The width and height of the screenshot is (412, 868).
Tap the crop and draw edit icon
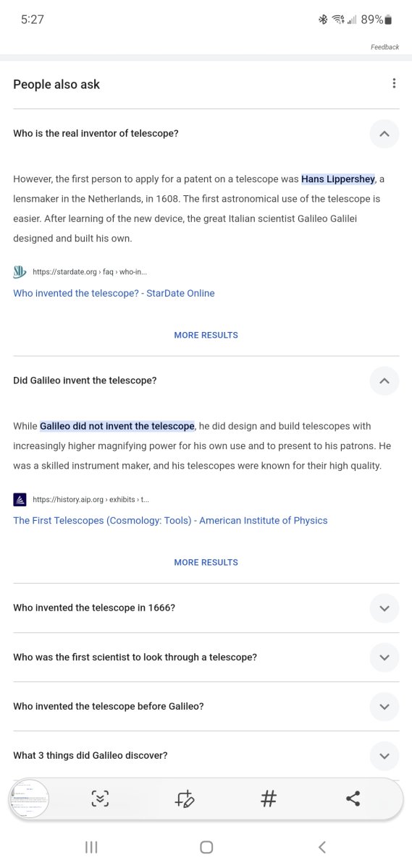pyautogui.click(x=185, y=799)
